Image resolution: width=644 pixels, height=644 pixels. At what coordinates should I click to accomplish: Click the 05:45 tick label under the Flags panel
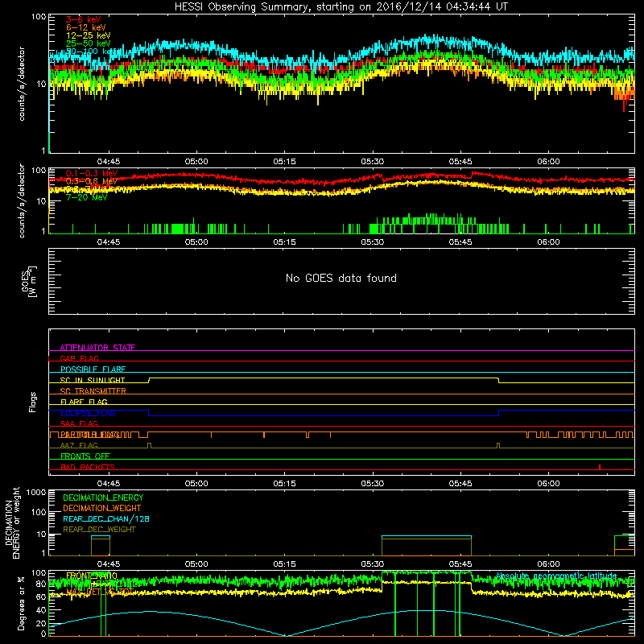tap(460, 484)
